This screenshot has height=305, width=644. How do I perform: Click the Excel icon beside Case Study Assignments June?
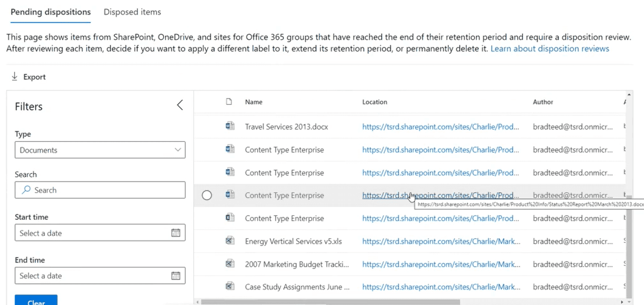[230, 286]
